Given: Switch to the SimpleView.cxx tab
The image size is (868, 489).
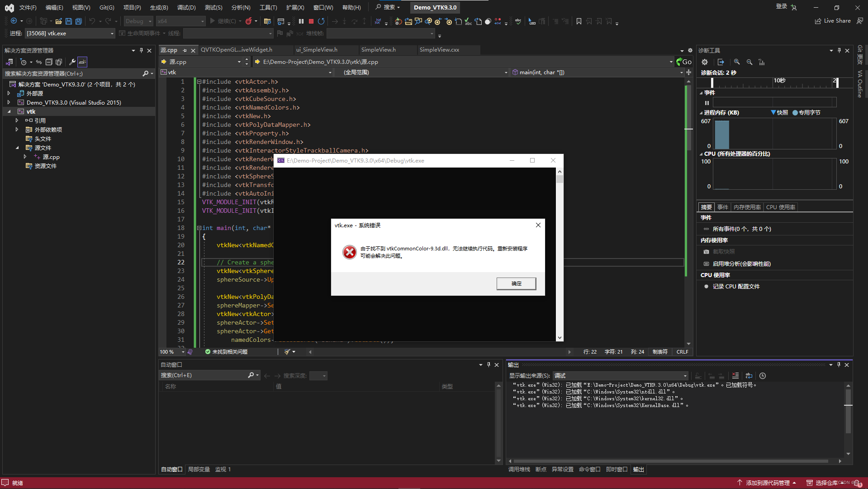Looking at the screenshot, I should pos(439,50).
